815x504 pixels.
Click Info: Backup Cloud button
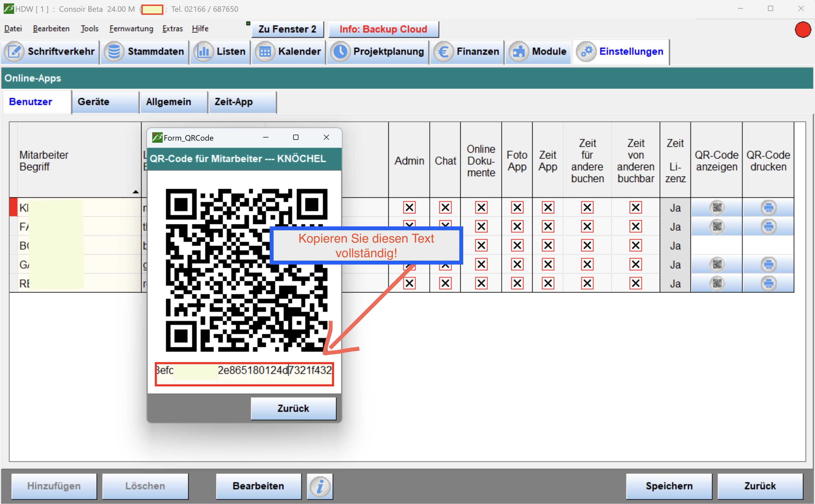(x=383, y=29)
